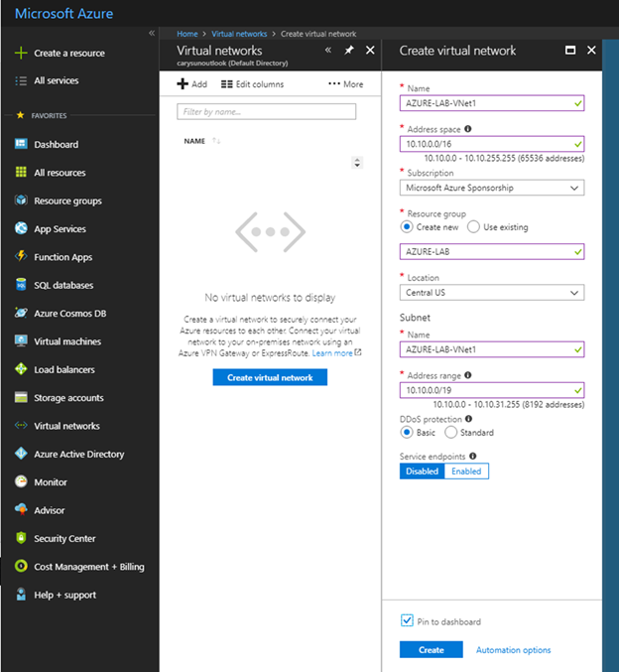This screenshot has width=619, height=672.
Task: Click the Virtual machines monitor icon
Action: tap(21, 340)
